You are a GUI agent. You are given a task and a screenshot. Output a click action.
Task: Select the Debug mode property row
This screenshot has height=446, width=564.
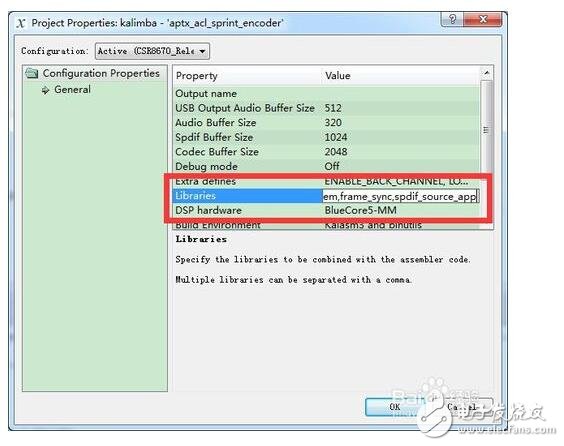[326, 167]
